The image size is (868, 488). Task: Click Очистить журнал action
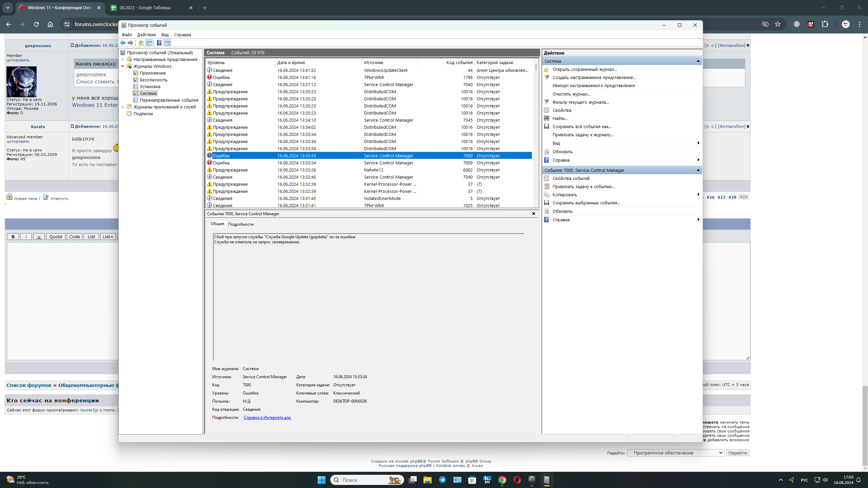(571, 94)
